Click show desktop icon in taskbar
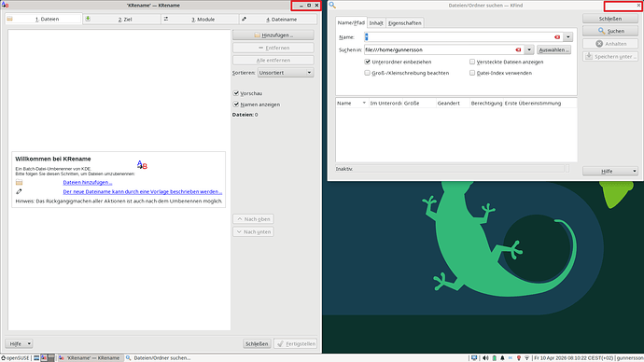This screenshot has height=362, width=644. [x=36, y=358]
